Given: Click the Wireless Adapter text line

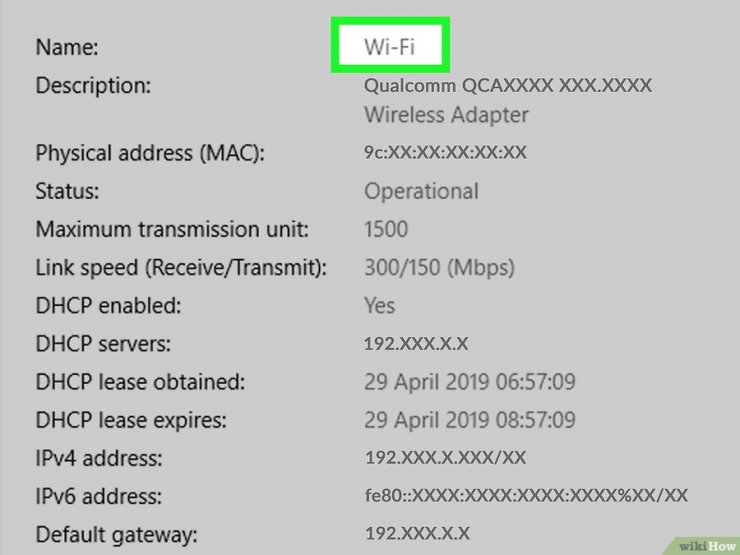Looking at the screenshot, I should pos(446,115).
